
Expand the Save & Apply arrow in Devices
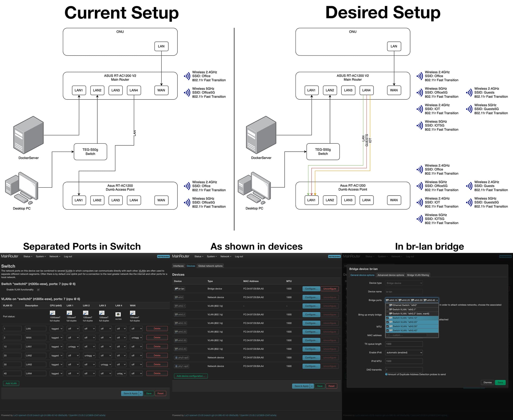pos(312,386)
